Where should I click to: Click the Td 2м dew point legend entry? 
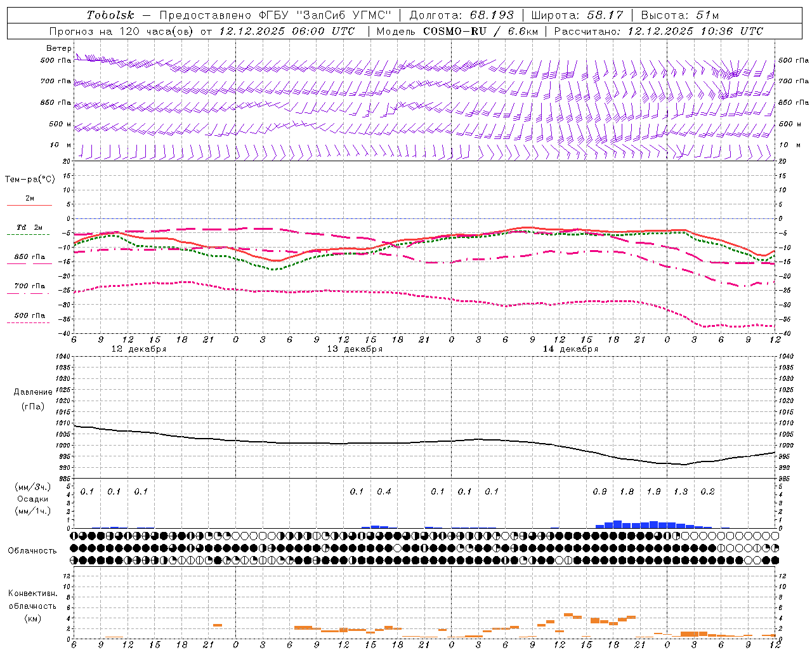30,227
